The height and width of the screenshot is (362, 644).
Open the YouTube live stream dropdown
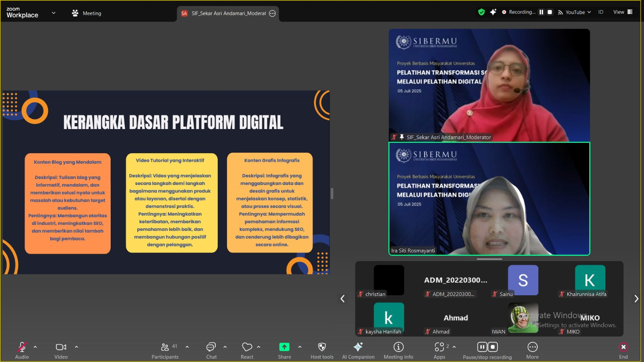pos(574,12)
